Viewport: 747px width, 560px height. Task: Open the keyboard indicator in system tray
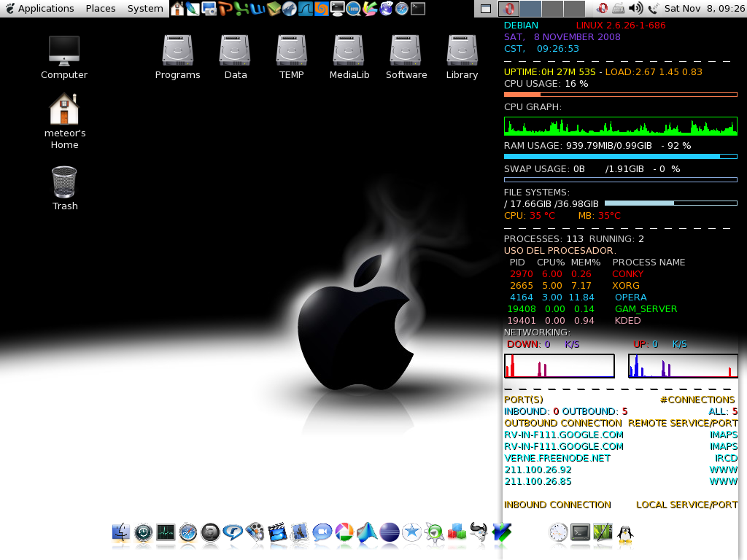click(619, 8)
